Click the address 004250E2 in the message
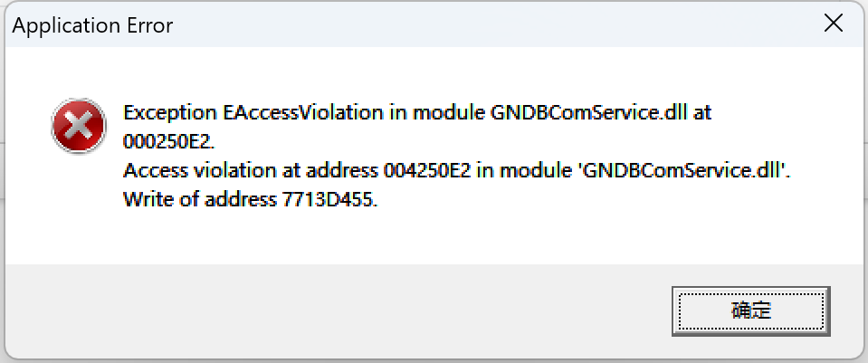The image size is (868, 363). point(427,170)
